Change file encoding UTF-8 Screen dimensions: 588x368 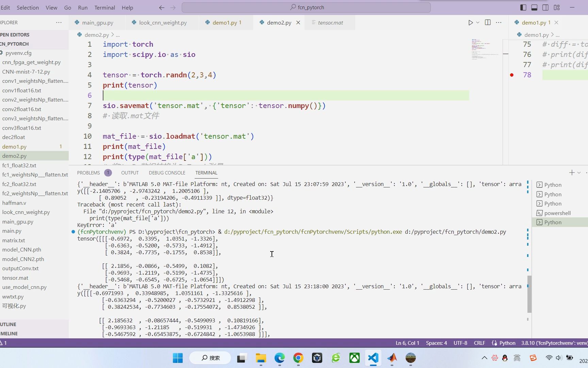460,343
